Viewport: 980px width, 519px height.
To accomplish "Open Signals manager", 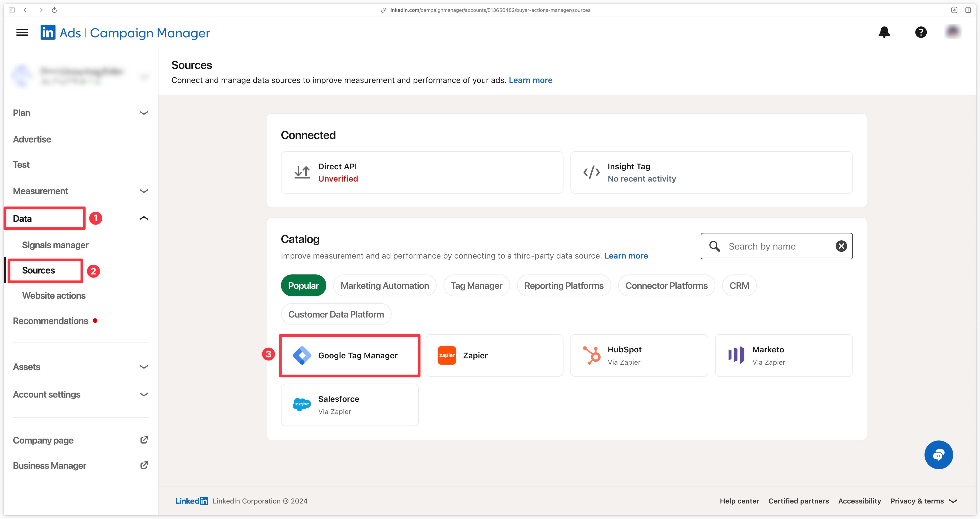I will (55, 245).
